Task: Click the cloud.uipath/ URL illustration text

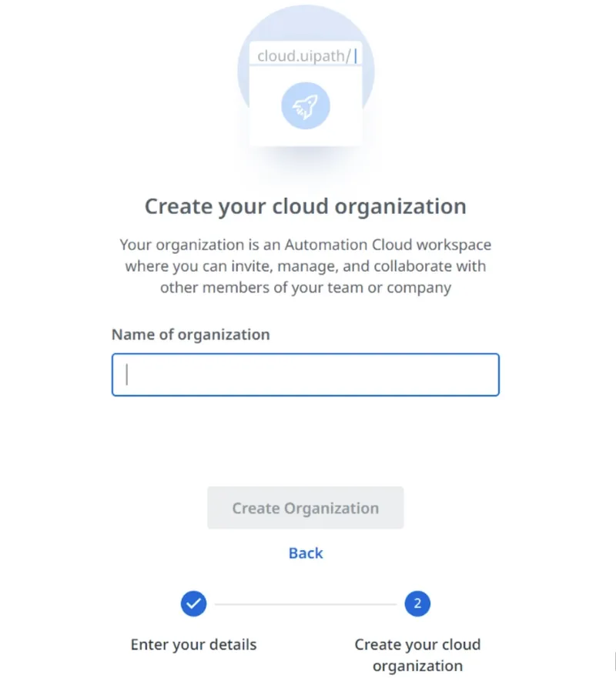Action: [x=304, y=56]
